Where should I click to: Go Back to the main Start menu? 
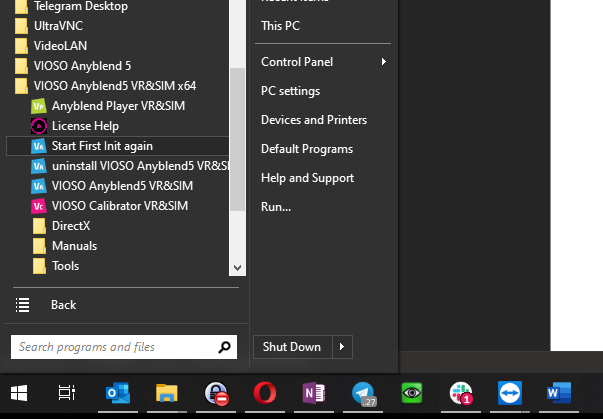coord(63,305)
